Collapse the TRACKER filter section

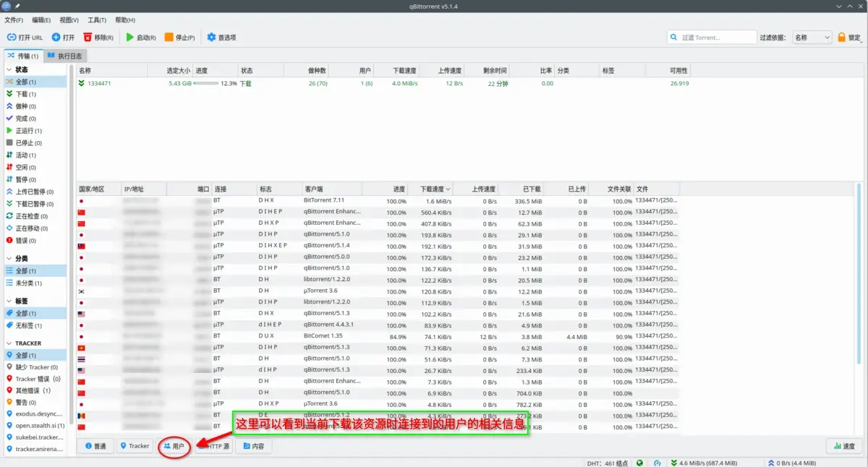tap(9, 343)
